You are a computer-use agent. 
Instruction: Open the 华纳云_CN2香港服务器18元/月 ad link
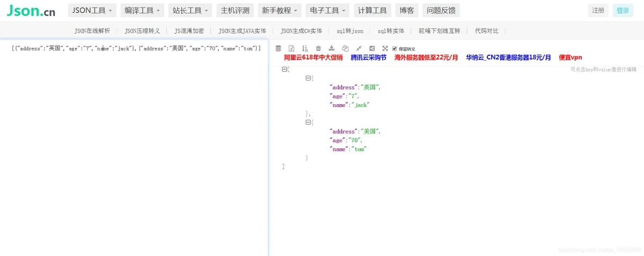(x=508, y=57)
